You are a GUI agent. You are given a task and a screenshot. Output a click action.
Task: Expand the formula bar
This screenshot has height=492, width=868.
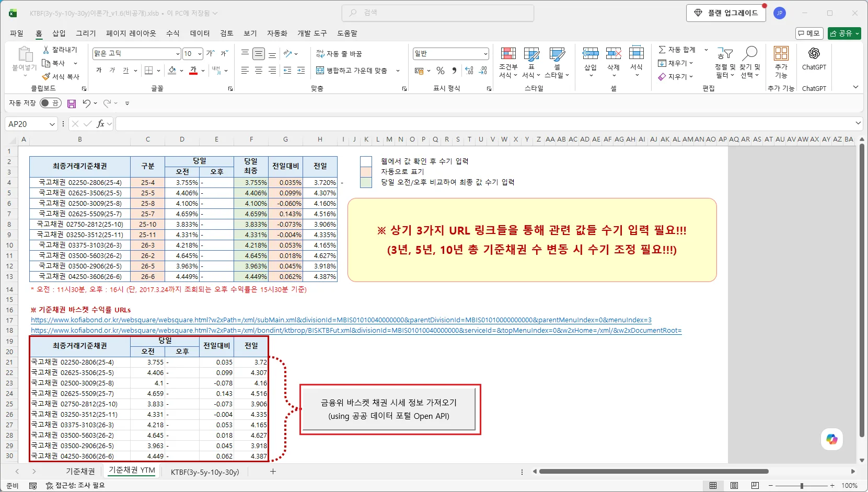[858, 123]
